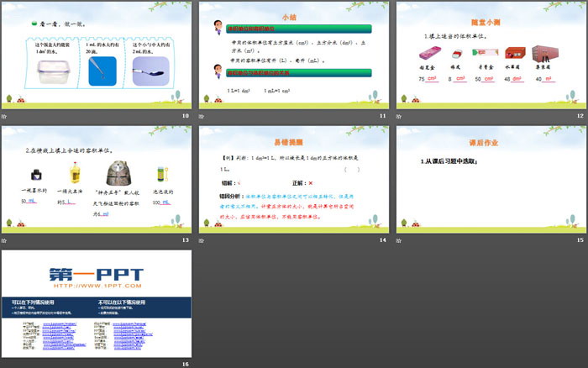This screenshot has height=368, width=588.
Task: Click the slide number 16 label
Action: point(185,363)
